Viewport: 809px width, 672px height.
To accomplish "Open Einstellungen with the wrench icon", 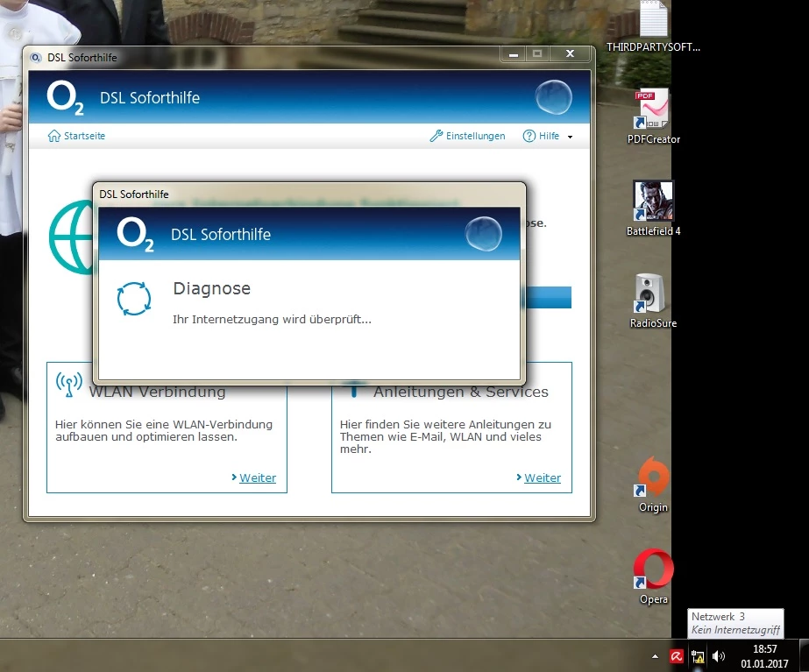I will click(x=467, y=136).
